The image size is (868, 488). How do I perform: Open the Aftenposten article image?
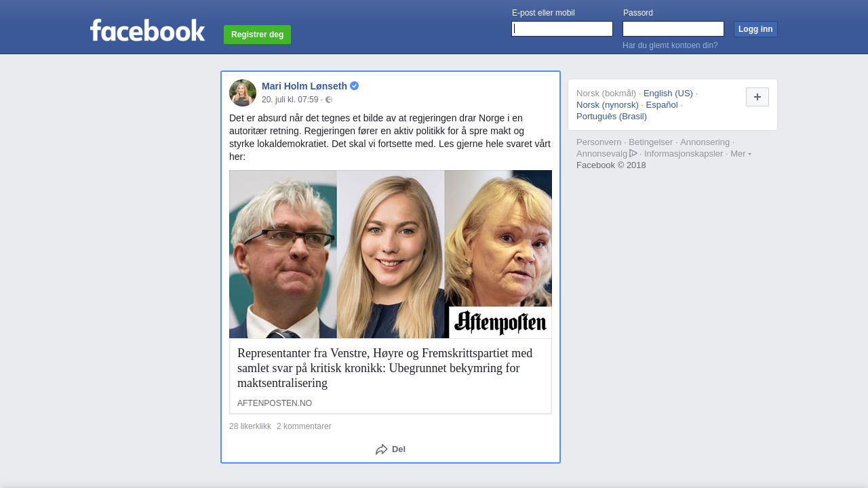tap(390, 254)
